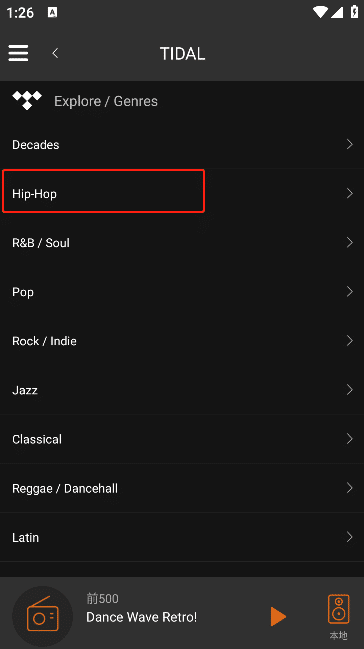The height and width of the screenshot is (649, 364).
Task: Open the radio icon in player bar
Action: (x=43, y=616)
